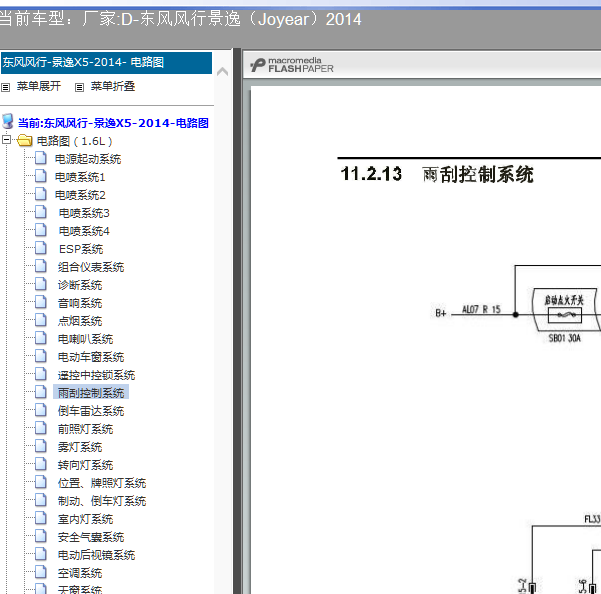Image resolution: width=601 pixels, height=594 pixels.
Task: Click the Macromedia FlashPaper logo
Action: (x=292, y=65)
